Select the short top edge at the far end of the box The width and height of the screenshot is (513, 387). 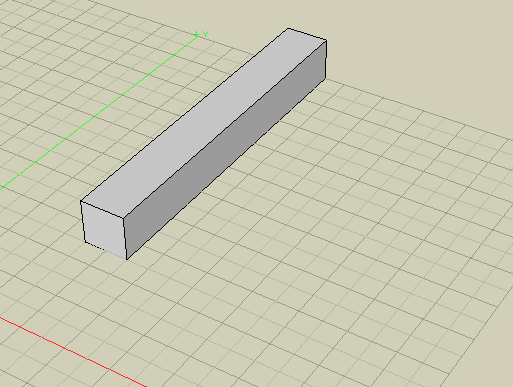(307, 34)
